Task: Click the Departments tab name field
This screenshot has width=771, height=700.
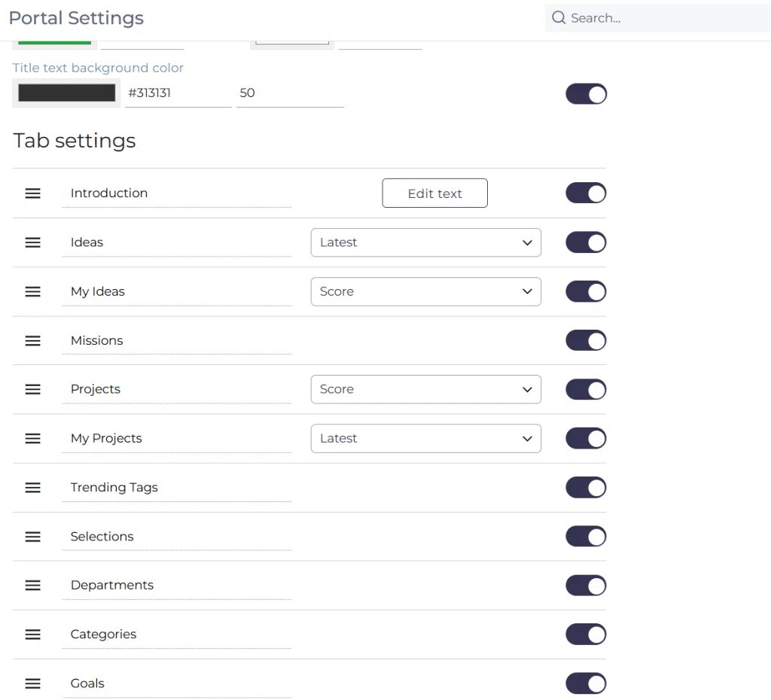Action: point(176,586)
